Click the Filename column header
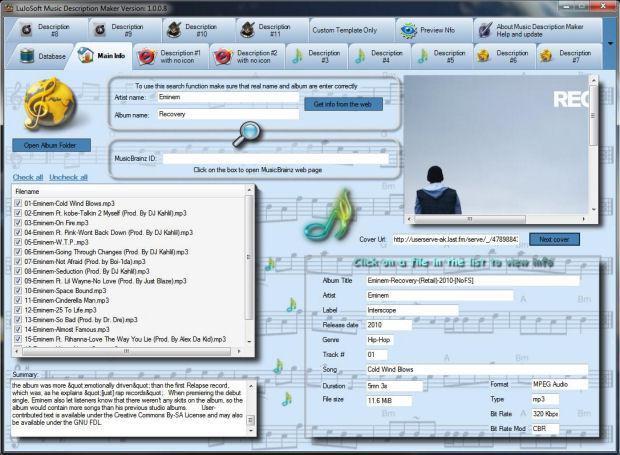This screenshot has height=455, width=620. pos(129,191)
